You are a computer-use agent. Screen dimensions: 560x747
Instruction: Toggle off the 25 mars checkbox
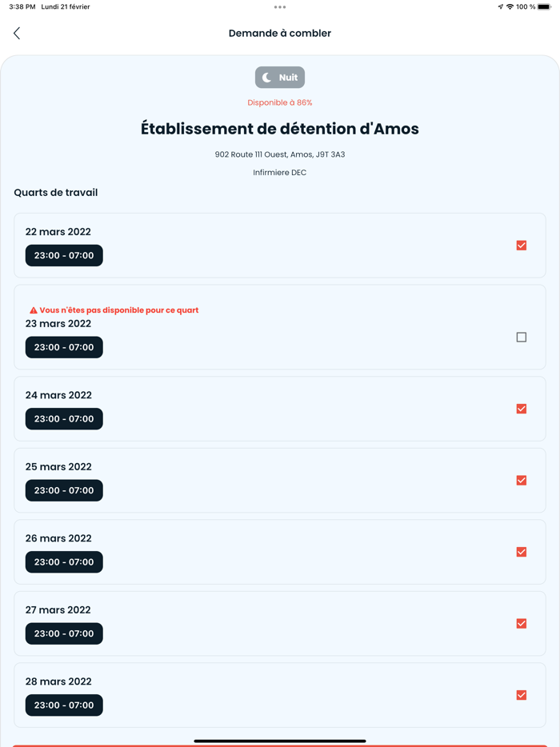tap(521, 480)
